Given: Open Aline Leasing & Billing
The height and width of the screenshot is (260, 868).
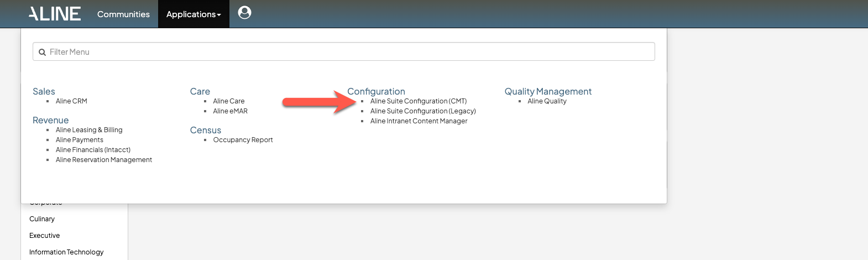Looking at the screenshot, I should tap(89, 130).
